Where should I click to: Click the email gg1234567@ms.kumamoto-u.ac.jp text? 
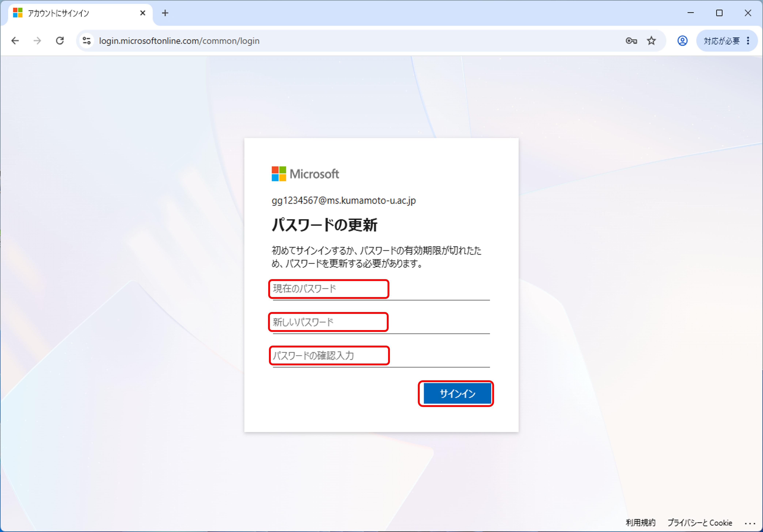(344, 201)
